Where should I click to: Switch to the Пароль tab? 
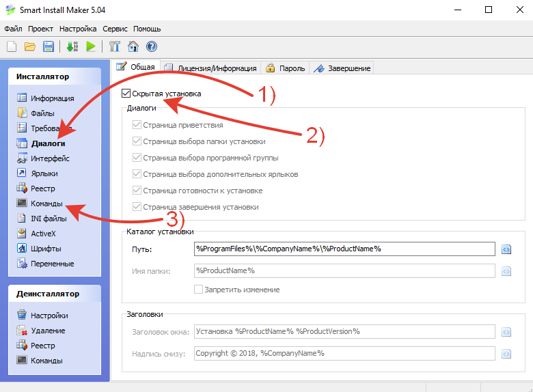point(285,68)
